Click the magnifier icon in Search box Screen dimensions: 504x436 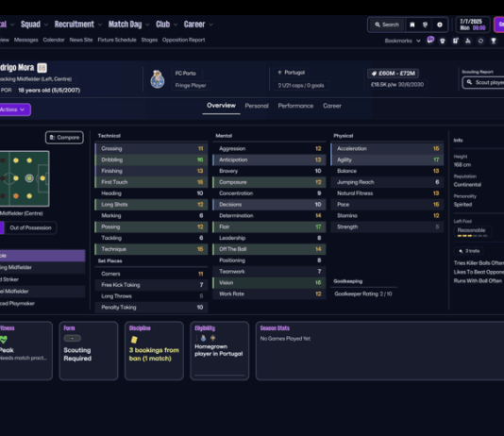click(x=378, y=25)
